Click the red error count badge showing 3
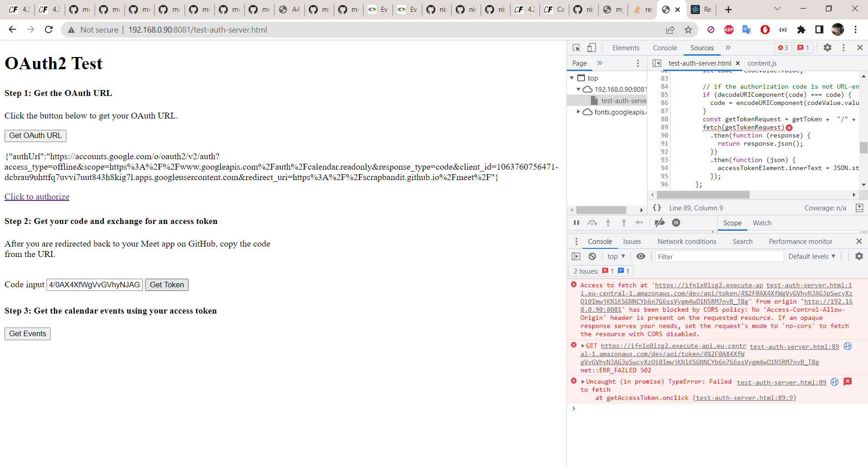Viewport: 868px width, 466px height. 783,48
